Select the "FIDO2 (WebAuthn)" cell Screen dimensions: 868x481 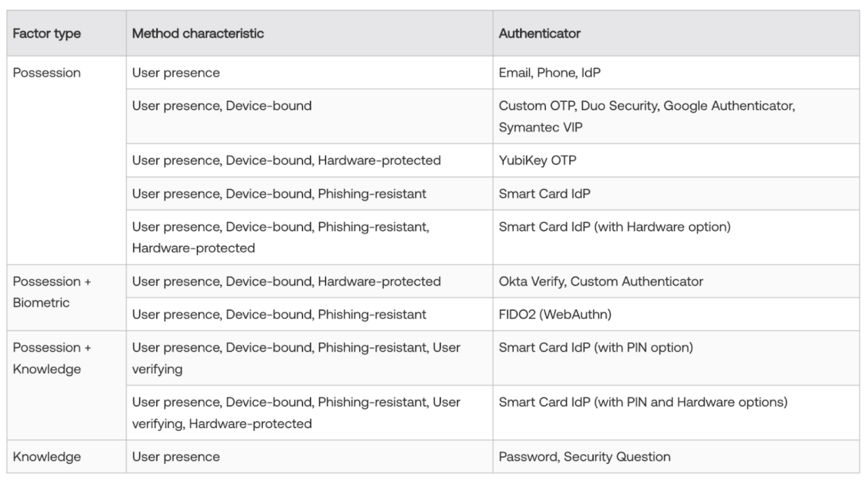(550, 314)
